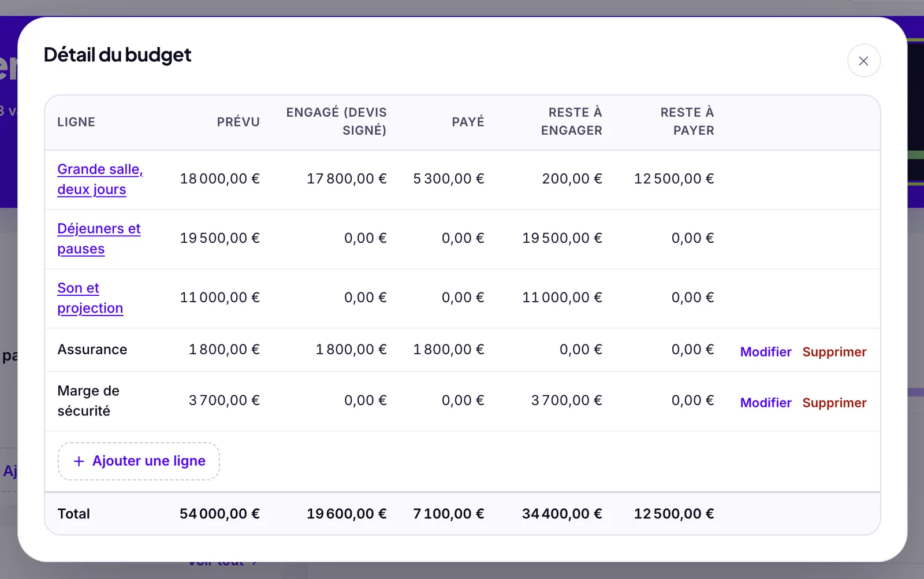
Task: Open the Grande salle, deux jours link
Action: tap(100, 179)
